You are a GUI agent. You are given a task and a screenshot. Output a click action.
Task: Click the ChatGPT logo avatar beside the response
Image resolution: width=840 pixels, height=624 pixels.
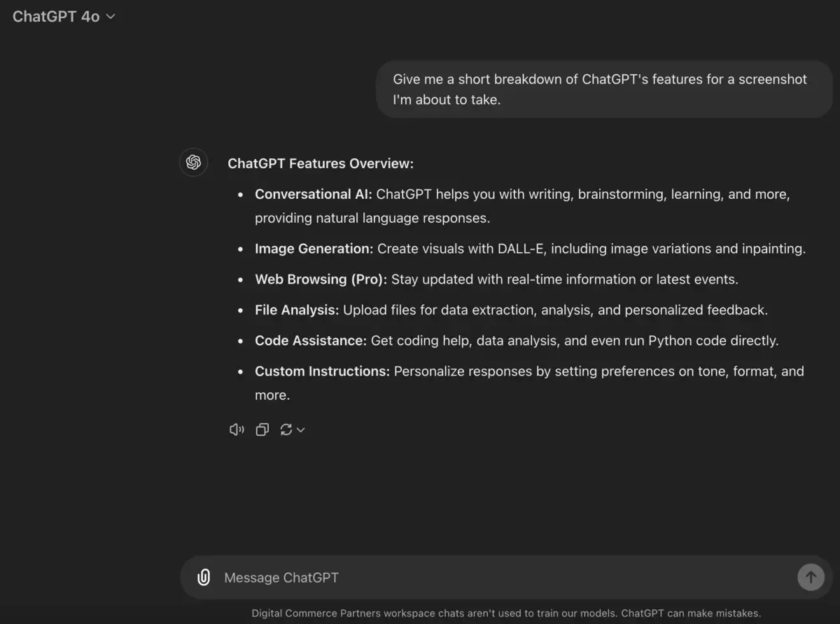coord(193,162)
